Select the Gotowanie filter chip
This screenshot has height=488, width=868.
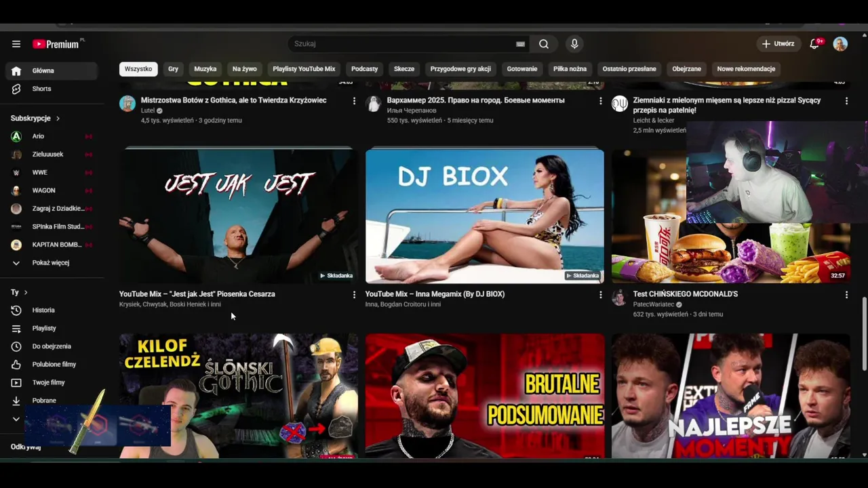(522, 69)
